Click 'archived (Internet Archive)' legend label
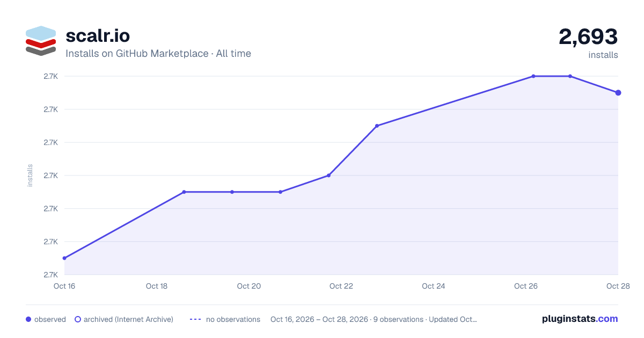 pyautogui.click(x=128, y=319)
